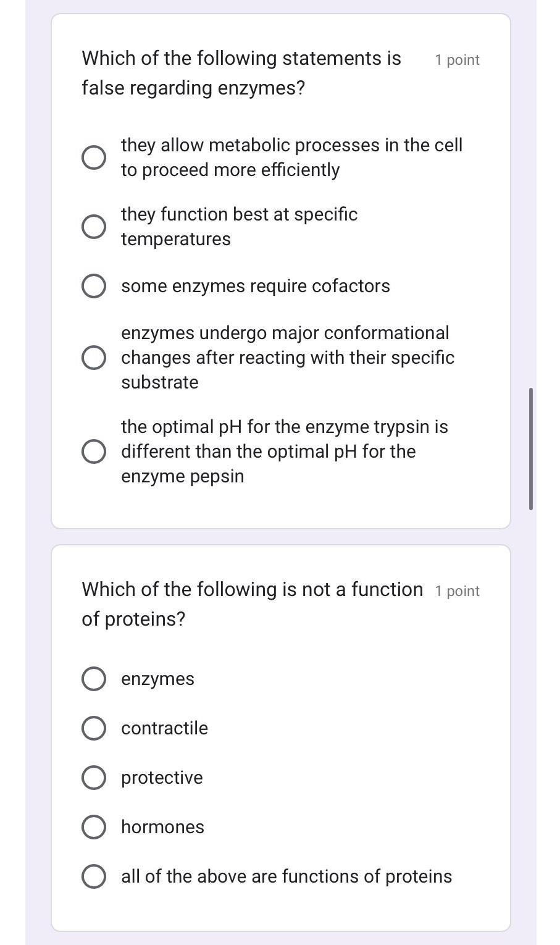The image size is (560, 945).
Task: Choose 'they function best at specific temperatures'
Action: [x=93, y=227]
